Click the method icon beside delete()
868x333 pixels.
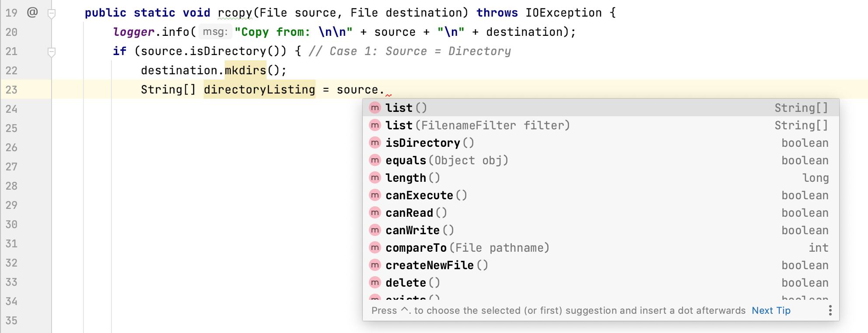[x=375, y=282]
